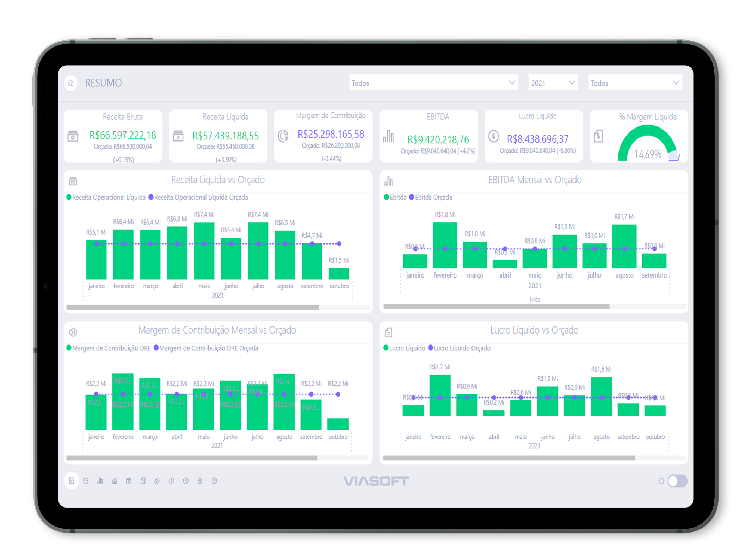Image resolution: width=752 pixels, height=560 pixels.
Task: Click the % Margem Líquida gauge
Action: (647, 144)
